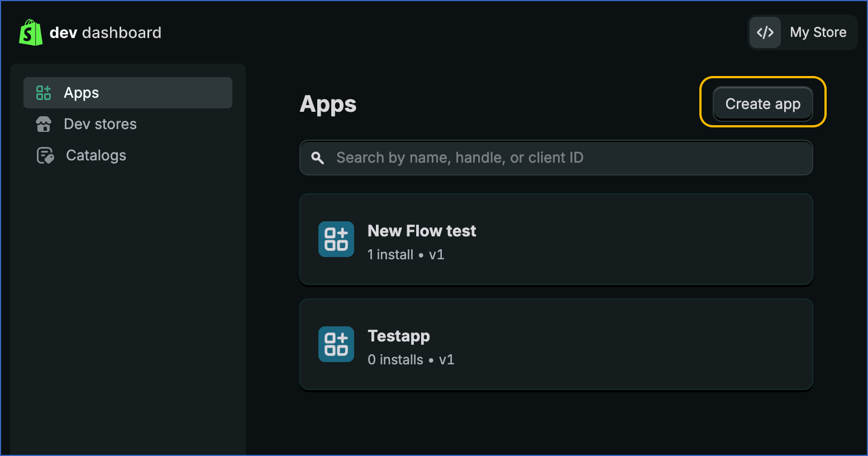This screenshot has width=868, height=456.
Task: Navigate to Dev stores in the sidebar
Action: point(100,124)
